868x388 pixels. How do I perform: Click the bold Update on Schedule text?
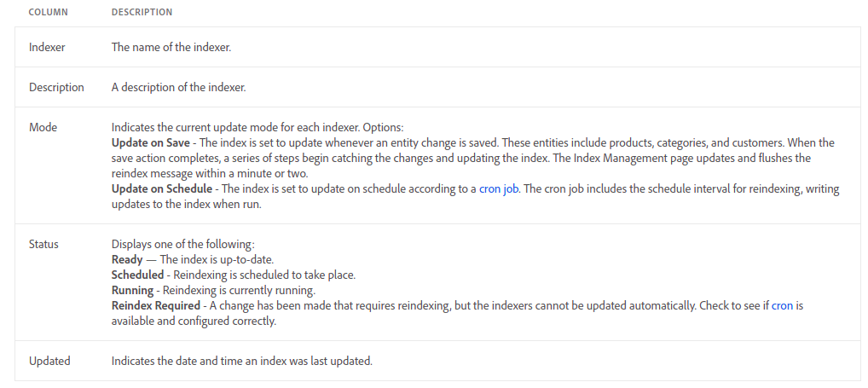point(162,189)
